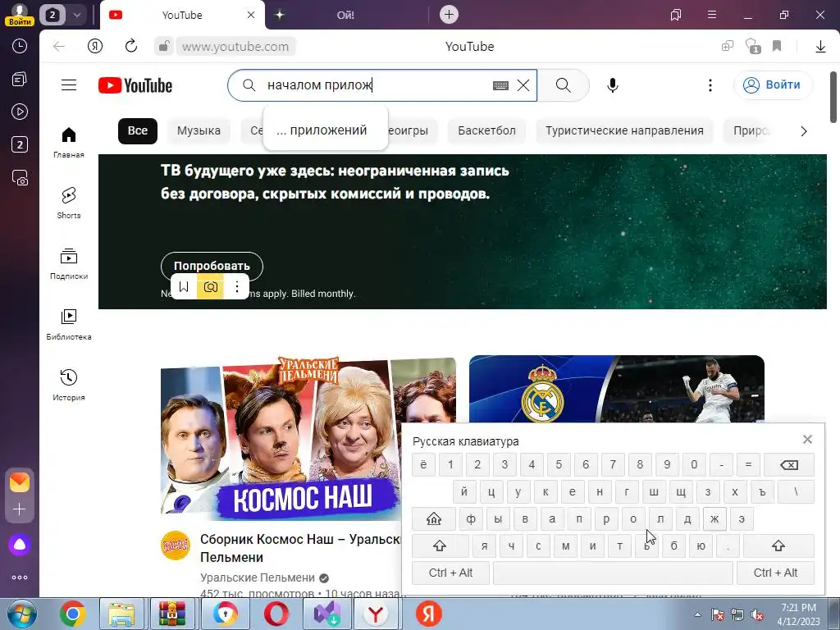Click the Caps Lock key on virtual keyboard
Image resolution: width=840 pixels, height=630 pixels.
point(433,518)
